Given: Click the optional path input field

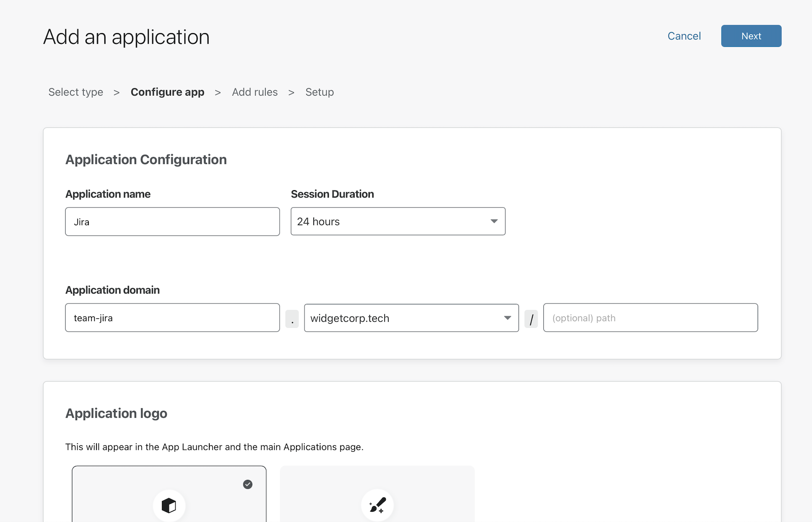Looking at the screenshot, I should [x=650, y=318].
